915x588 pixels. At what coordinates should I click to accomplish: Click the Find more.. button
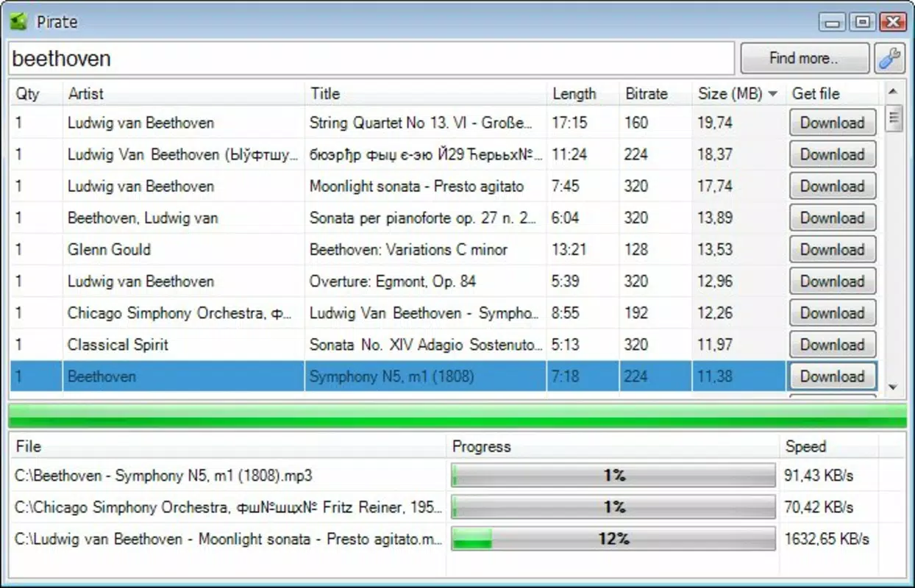(x=804, y=58)
